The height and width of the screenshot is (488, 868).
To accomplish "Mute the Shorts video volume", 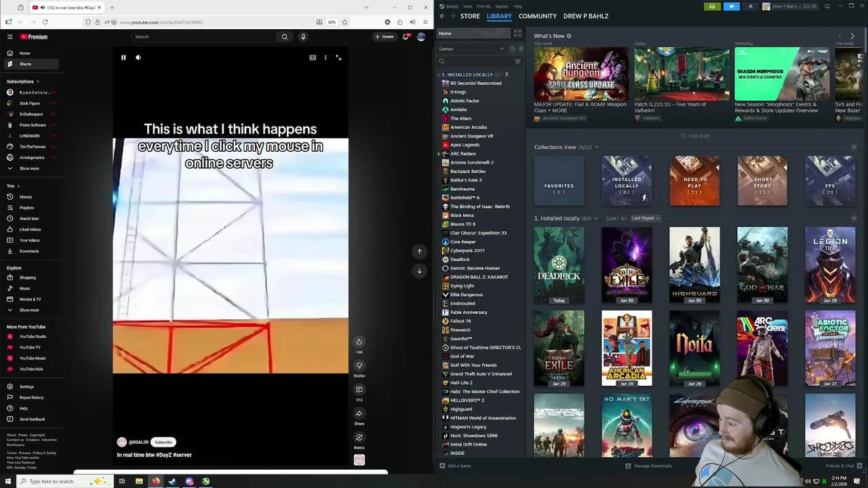I will pos(138,58).
